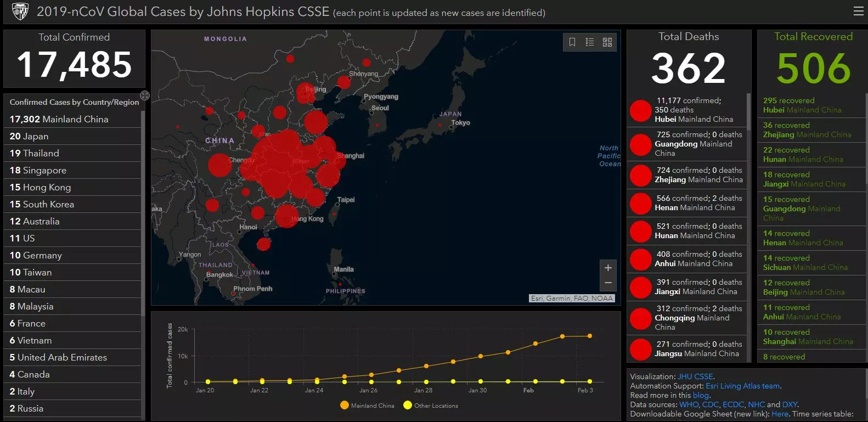Select 19 Thailand row

coord(72,153)
